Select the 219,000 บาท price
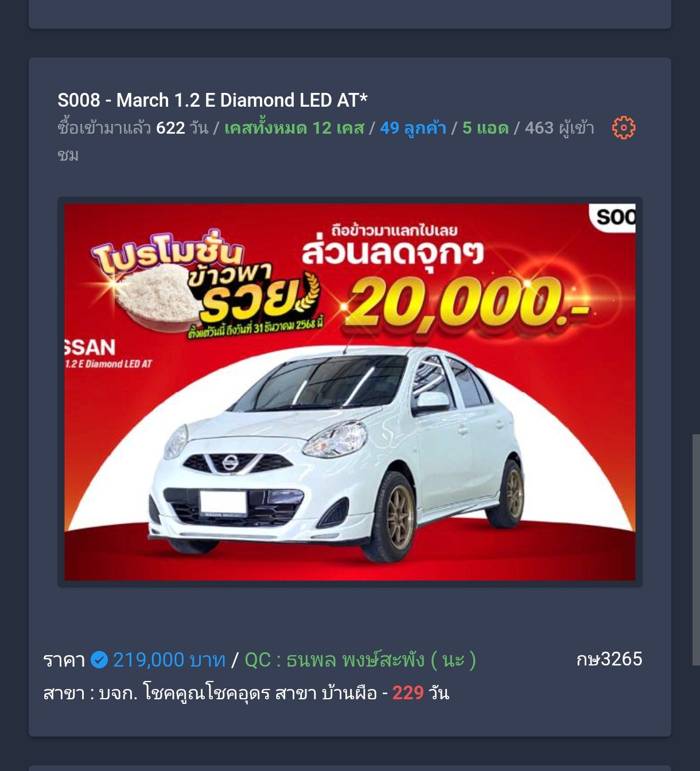The width and height of the screenshot is (700, 771). pyautogui.click(x=169, y=660)
